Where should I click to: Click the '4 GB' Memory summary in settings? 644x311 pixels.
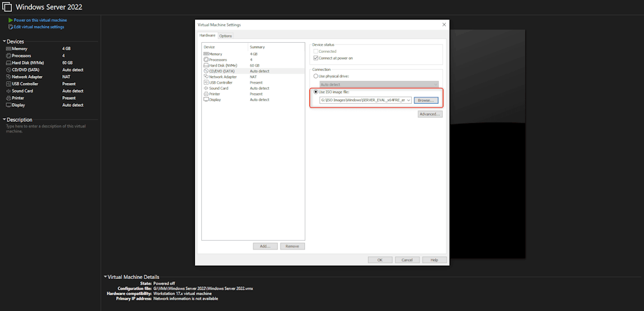point(254,54)
